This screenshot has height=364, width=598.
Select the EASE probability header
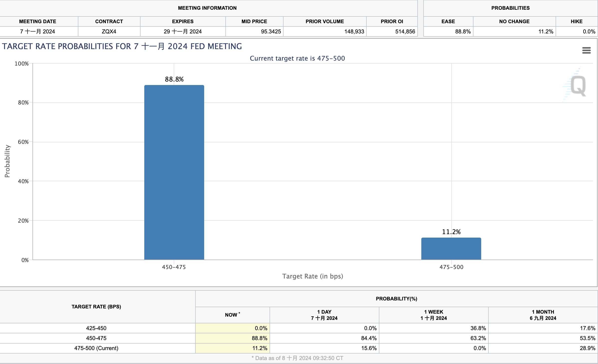coord(448,21)
